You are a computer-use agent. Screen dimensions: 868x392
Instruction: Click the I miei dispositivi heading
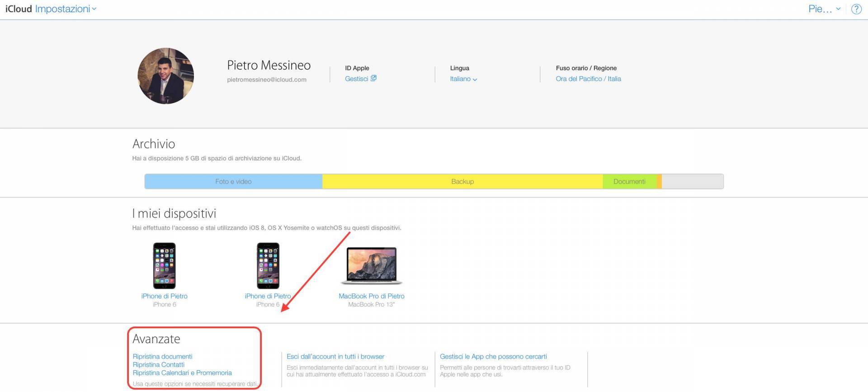pos(174,213)
